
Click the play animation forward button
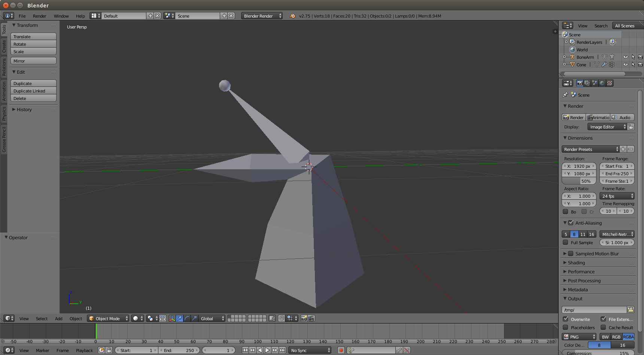pos(267,350)
